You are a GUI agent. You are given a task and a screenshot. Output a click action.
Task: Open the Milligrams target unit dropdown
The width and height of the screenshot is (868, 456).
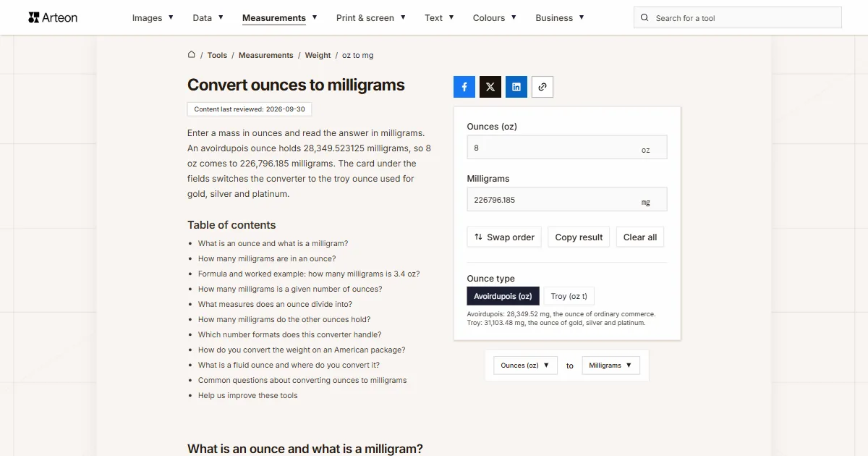(610, 366)
